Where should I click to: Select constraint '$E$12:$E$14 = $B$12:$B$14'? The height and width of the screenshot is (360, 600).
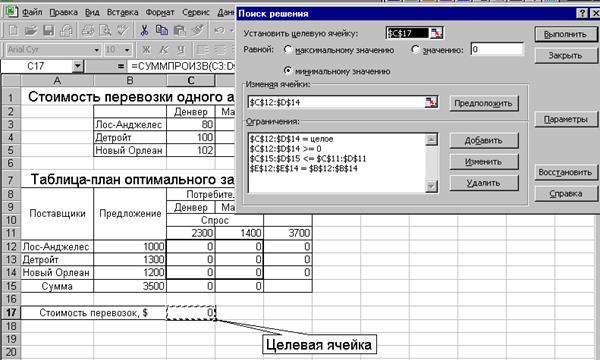coord(303,168)
